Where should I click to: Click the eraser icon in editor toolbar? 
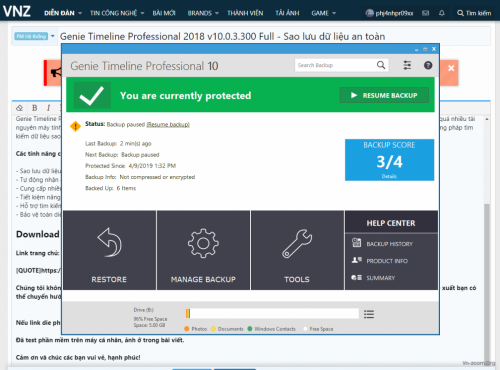pos(19,108)
